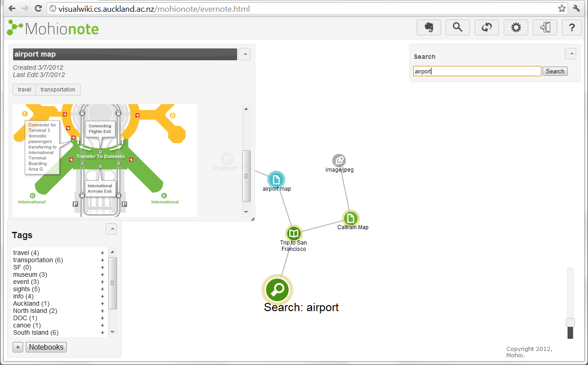Click the travel tag on the note

[24, 90]
